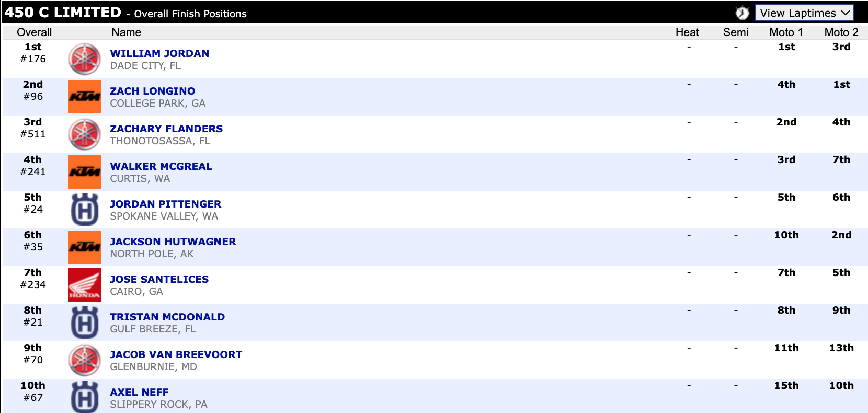This screenshot has width=868, height=413.
Task: Open William Jordan's rider profile link
Action: point(159,53)
